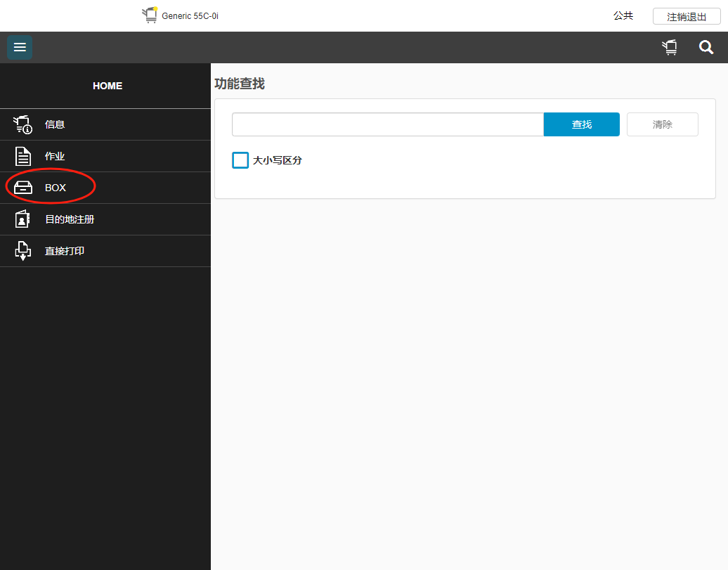Choose 直接打印 from the sidebar
Screen dimensions: 728x570
click(x=65, y=251)
